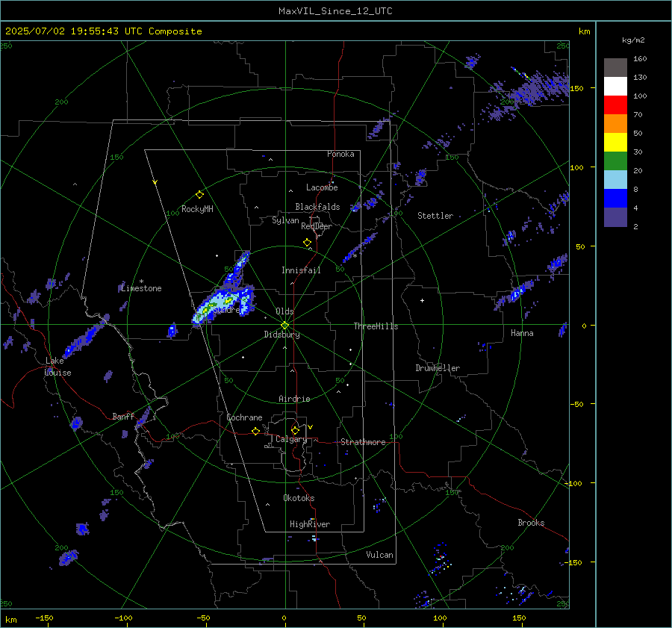This screenshot has width=672, height=628.
Task: Click the Vulcan city label
Action: click(379, 555)
